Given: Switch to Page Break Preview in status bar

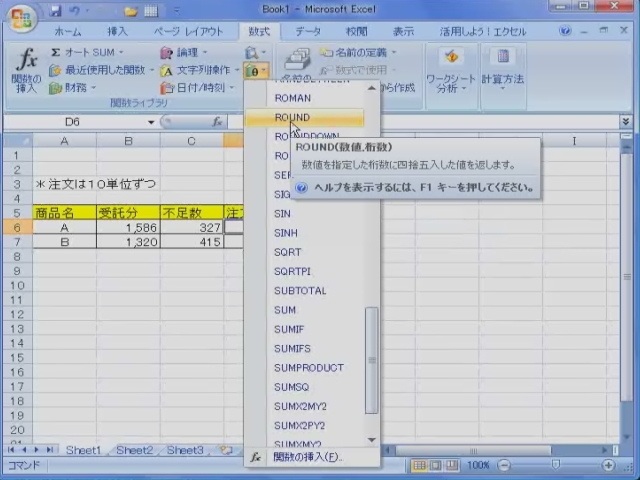Looking at the screenshot, I should click(451, 466).
